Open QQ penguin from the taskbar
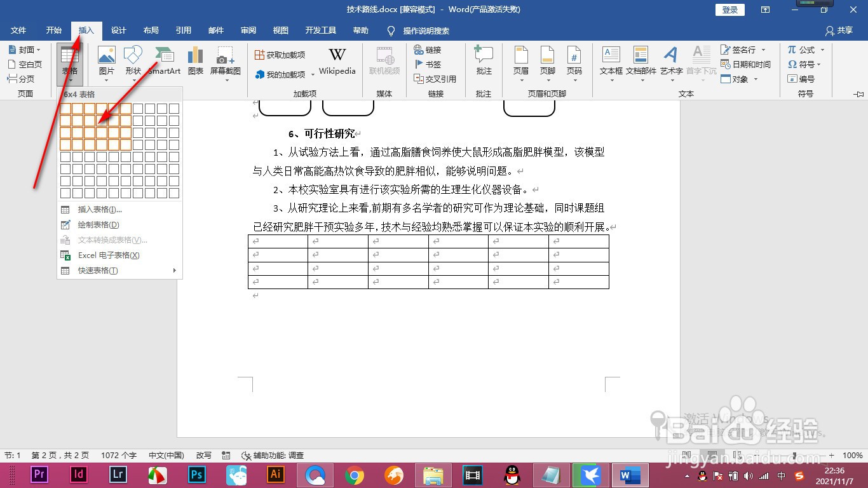Viewport: 868px width, 488px height. coord(512,474)
